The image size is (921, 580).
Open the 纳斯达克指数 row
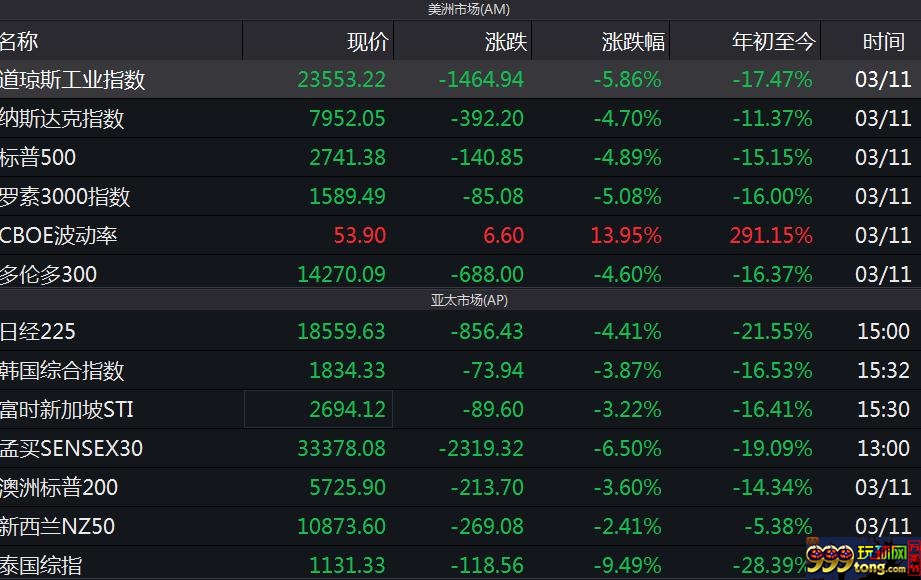click(460, 119)
